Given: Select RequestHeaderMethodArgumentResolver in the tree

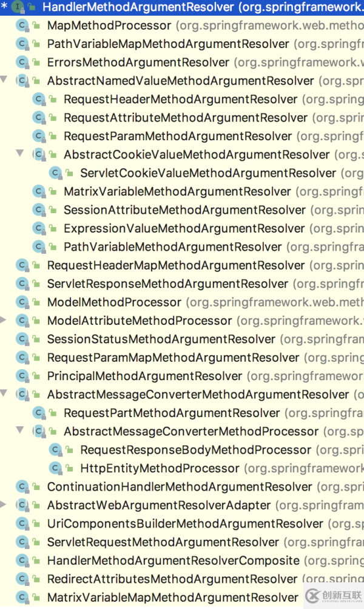Looking at the screenshot, I should [181, 99].
